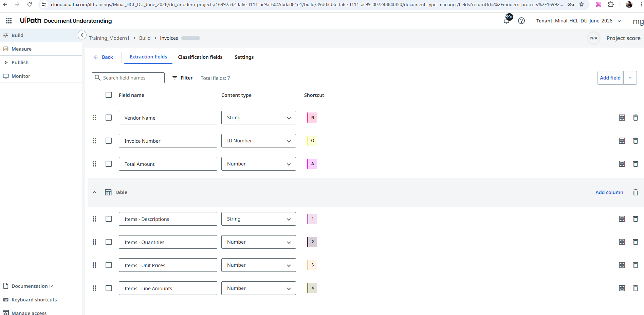Delete the Items - Quantities column
644x315 pixels.
pos(636,242)
